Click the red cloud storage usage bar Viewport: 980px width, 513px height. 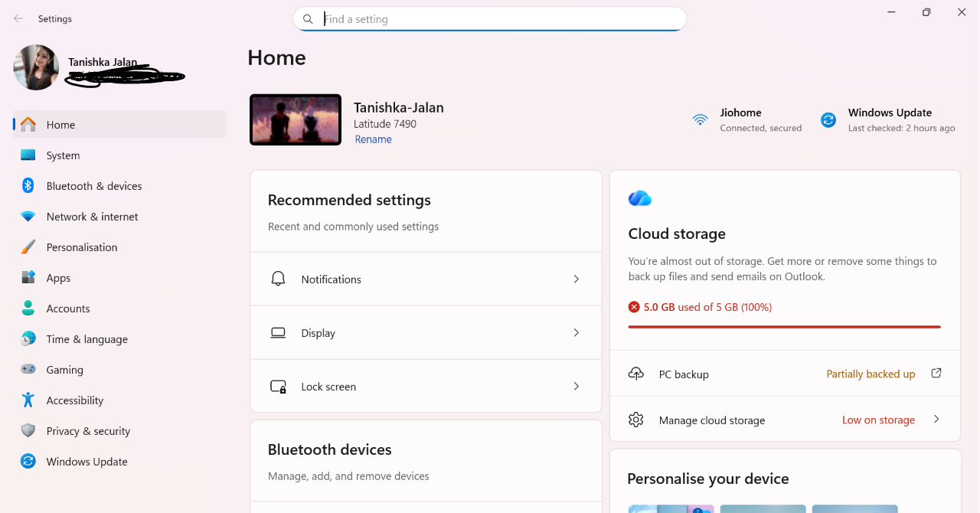point(784,327)
